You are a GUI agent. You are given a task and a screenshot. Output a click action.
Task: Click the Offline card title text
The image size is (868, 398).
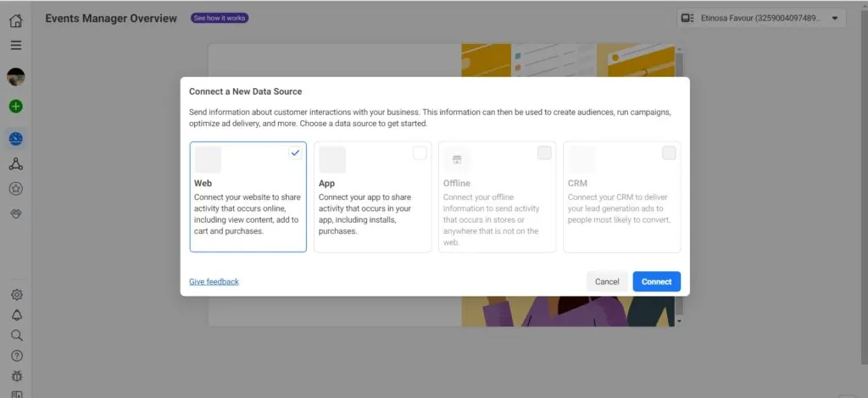tap(457, 184)
